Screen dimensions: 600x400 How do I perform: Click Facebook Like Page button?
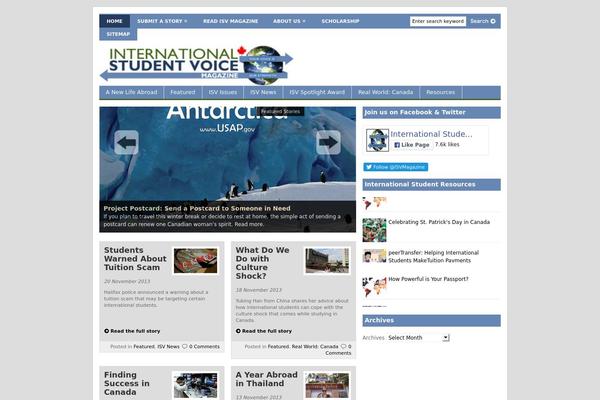412,145
